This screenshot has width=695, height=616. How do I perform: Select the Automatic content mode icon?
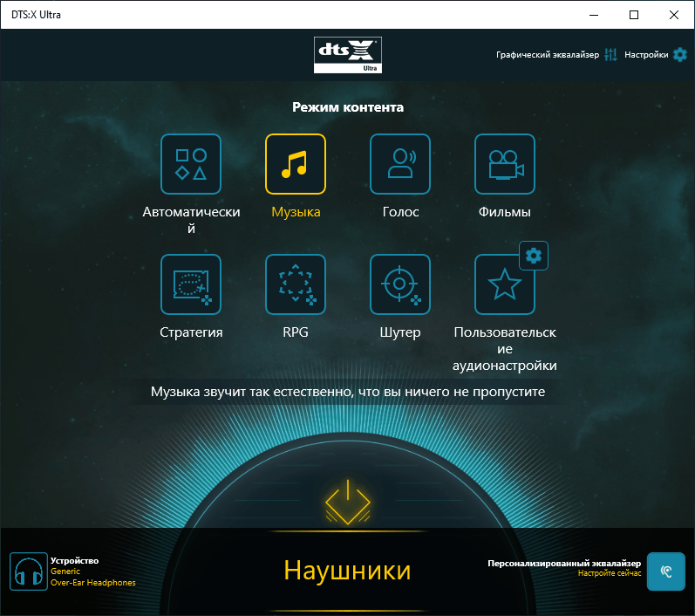[191, 164]
